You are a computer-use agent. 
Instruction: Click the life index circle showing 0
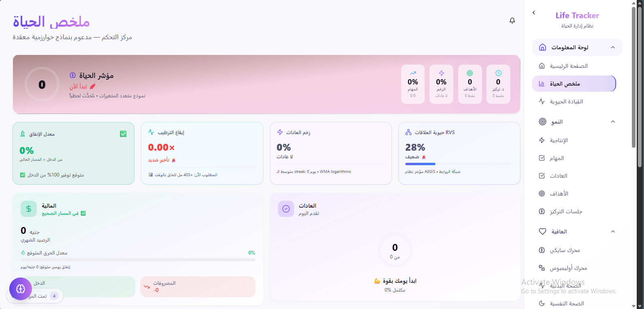[42, 84]
